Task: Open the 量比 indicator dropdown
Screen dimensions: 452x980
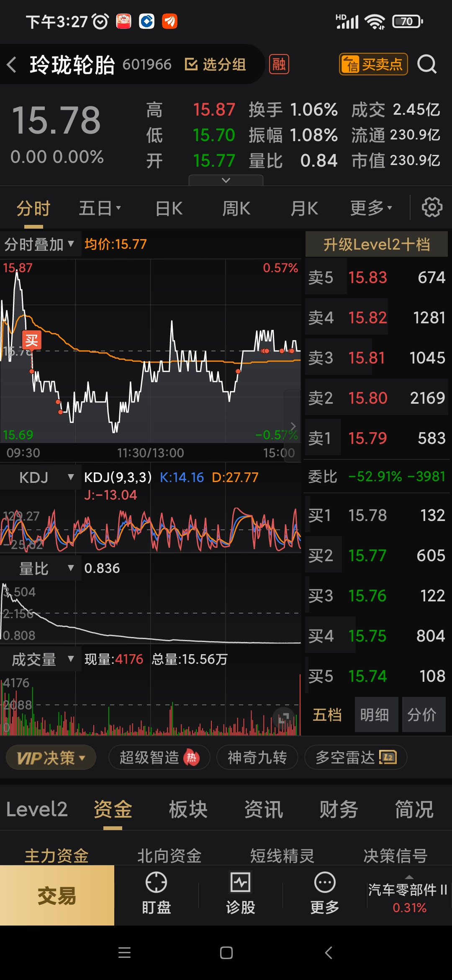Action: (40, 568)
